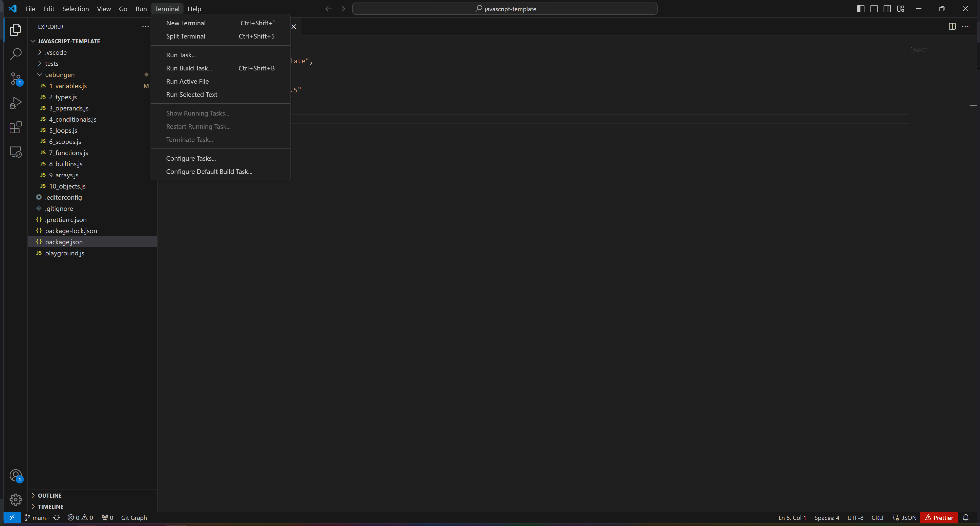Click the notifications bell in status bar
The image size is (980, 526).
coord(966,518)
